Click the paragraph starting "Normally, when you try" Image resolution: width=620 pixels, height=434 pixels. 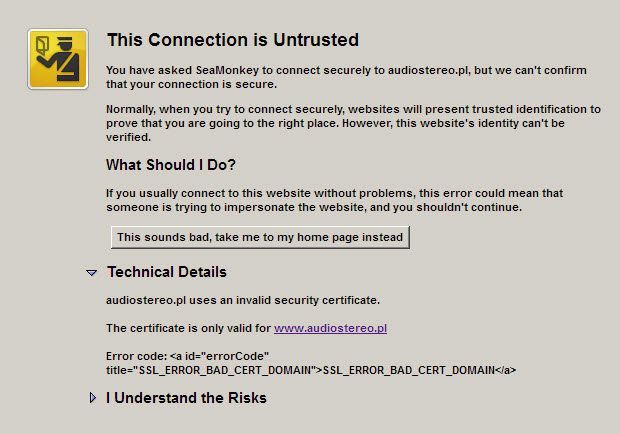click(x=353, y=123)
